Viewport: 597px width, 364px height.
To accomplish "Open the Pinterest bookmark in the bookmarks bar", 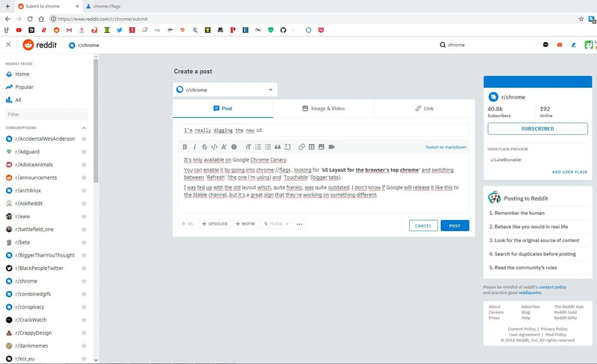I will [233, 30].
